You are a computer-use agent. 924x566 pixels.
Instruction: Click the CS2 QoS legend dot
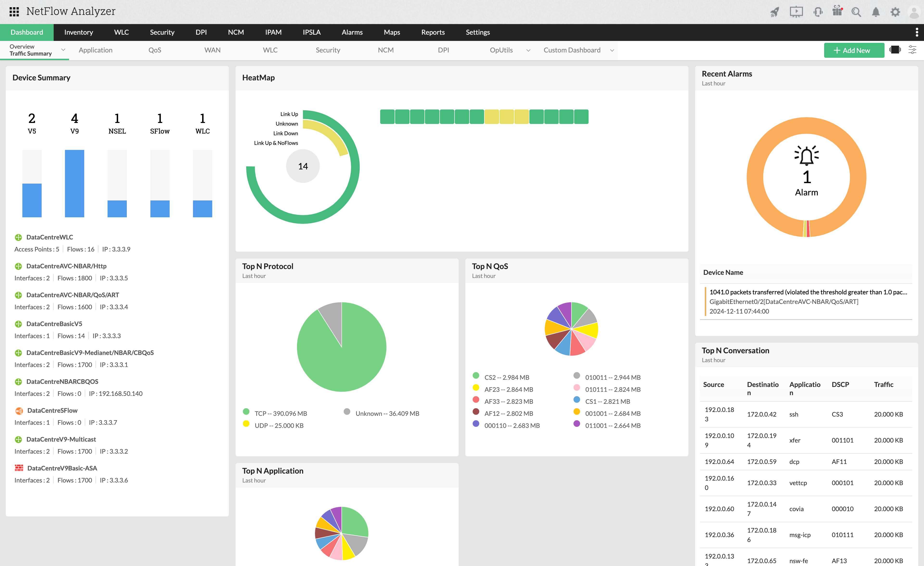(x=476, y=376)
